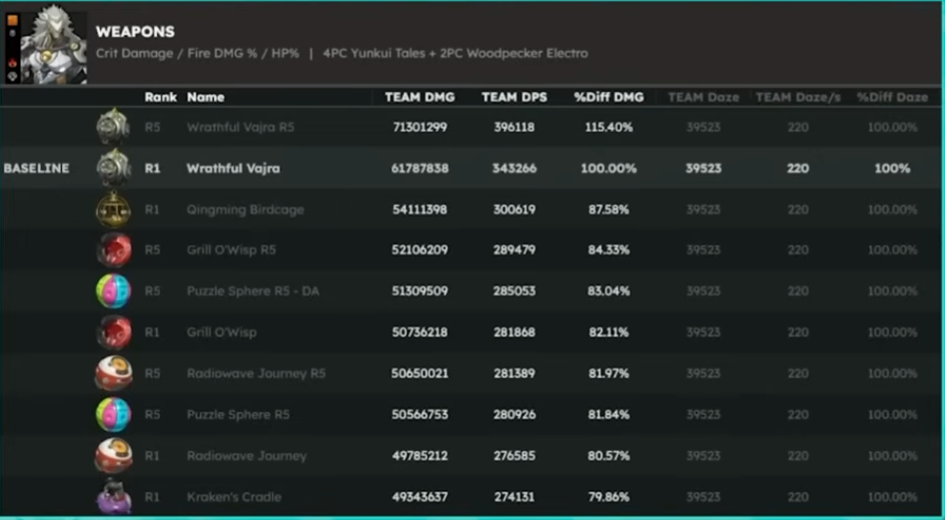Click the R1 rank of Kraken's Cradle
The image size is (945, 520).
(x=152, y=497)
